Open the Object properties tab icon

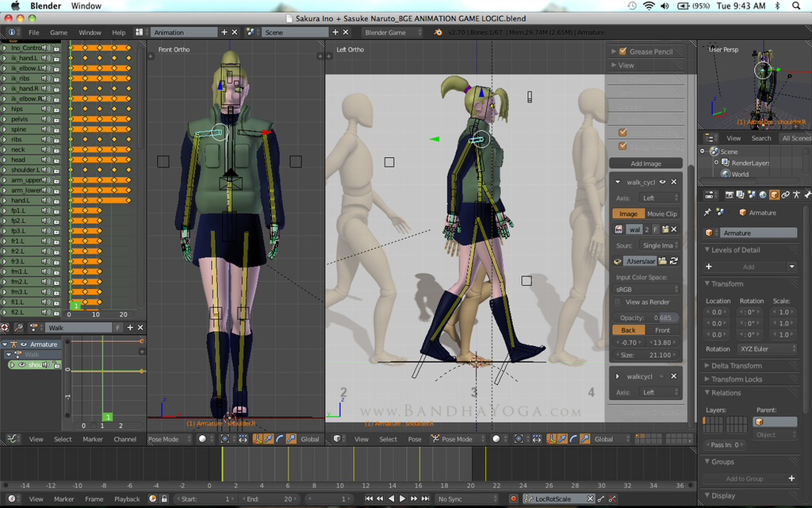pyautogui.click(x=774, y=195)
